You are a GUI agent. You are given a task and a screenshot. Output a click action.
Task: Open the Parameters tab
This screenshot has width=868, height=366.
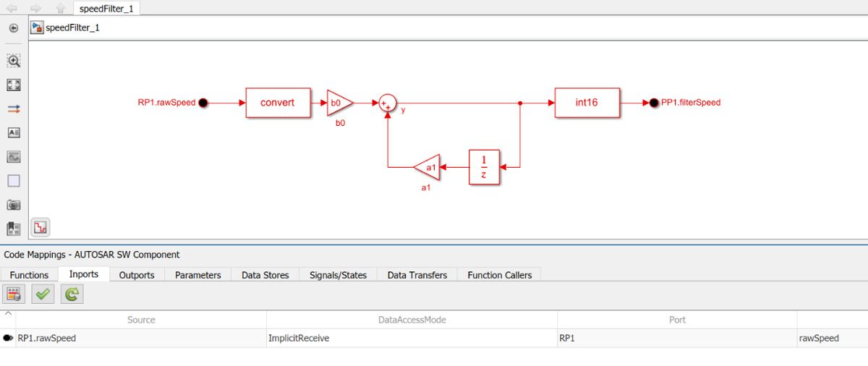[x=197, y=275]
